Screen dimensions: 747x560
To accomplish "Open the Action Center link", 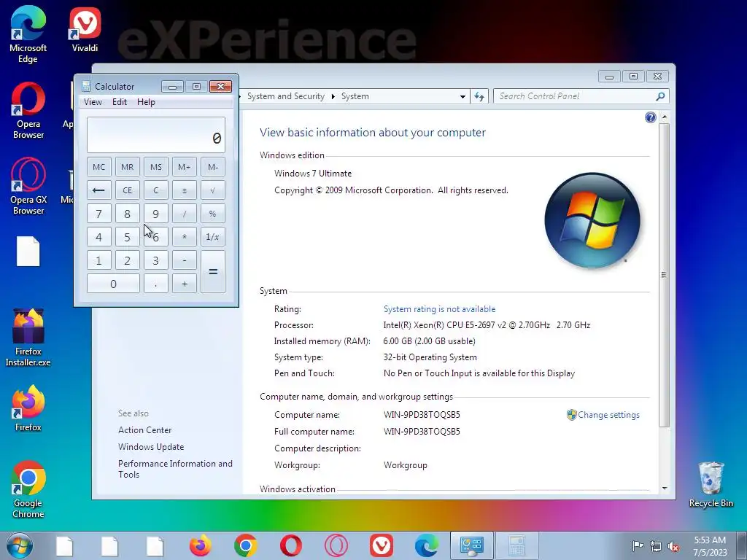I will pyautogui.click(x=145, y=430).
